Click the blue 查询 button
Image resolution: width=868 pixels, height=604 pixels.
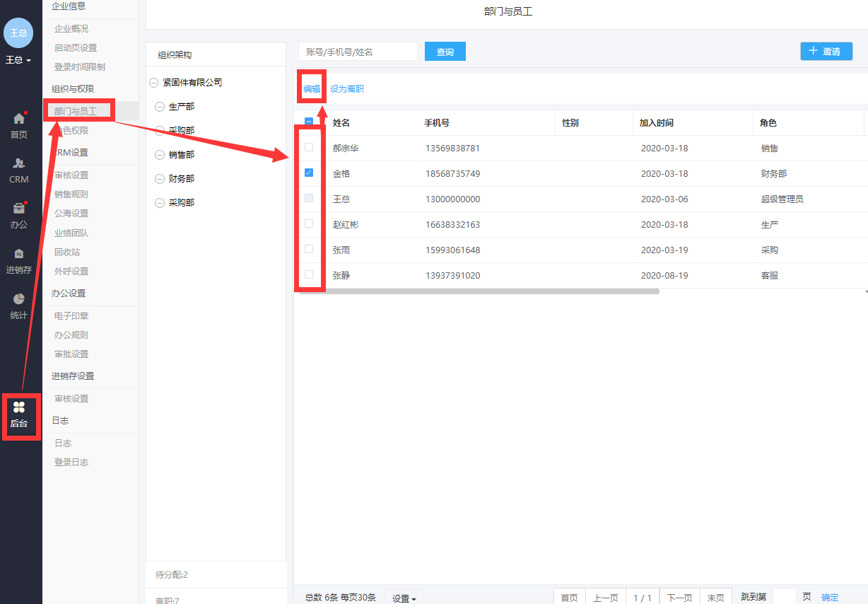pyautogui.click(x=445, y=52)
